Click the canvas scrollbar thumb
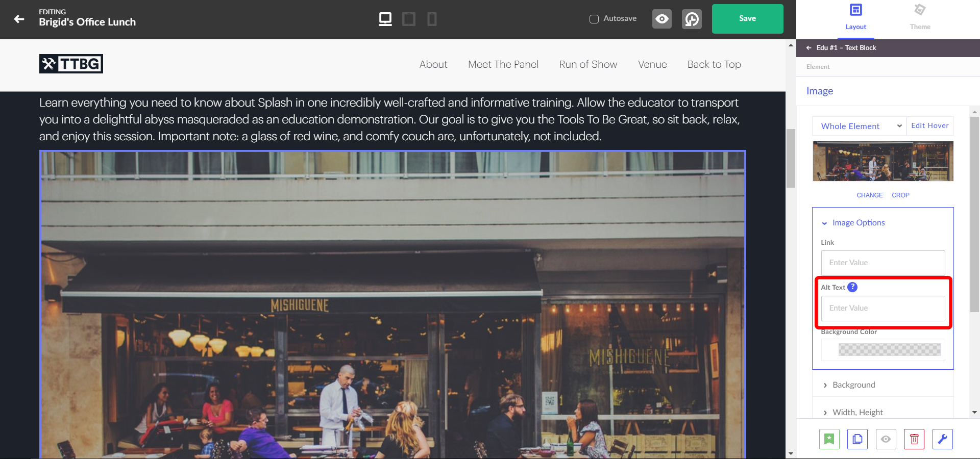Screen dimensions: 980x459 (x=791, y=158)
